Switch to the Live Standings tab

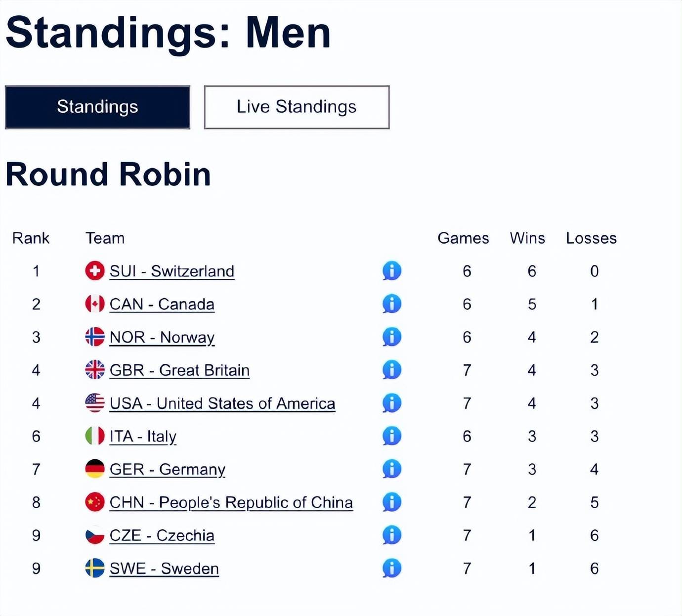[x=297, y=107]
